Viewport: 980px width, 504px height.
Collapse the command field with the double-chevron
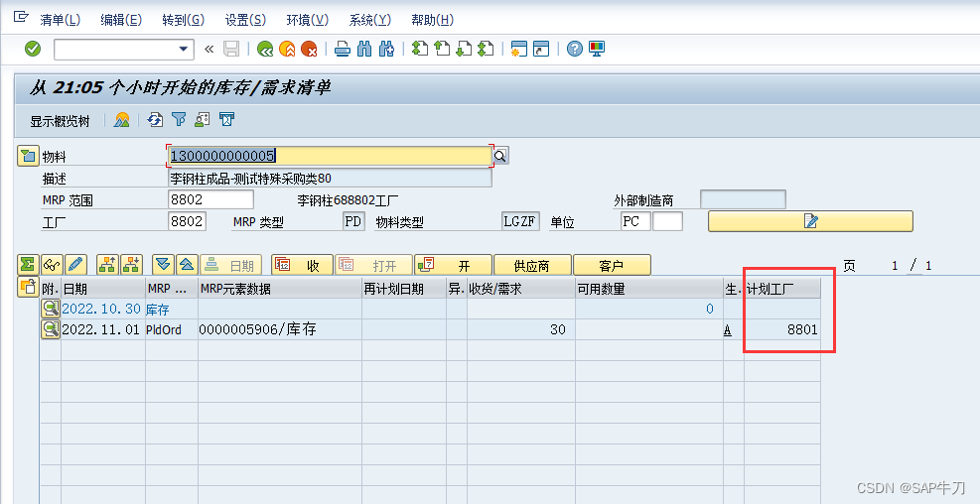pyautogui.click(x=209, y=50)
